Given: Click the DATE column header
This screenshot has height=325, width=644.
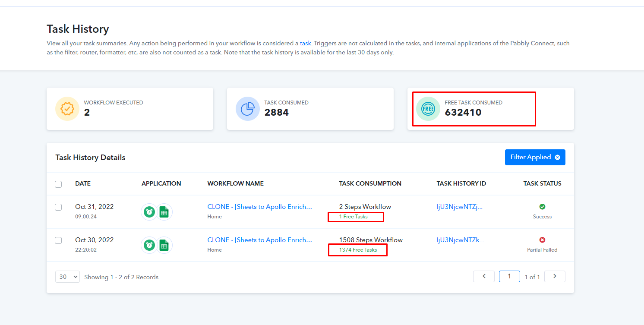Looking at the screenshot, I should [x=83, y=183].
